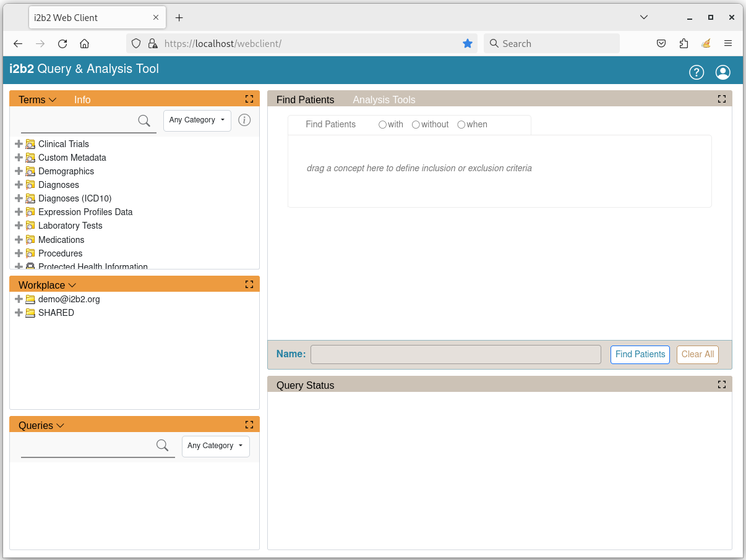746x560 pixels.
Task: Go to the browser home page
Action: click(85, 43)
